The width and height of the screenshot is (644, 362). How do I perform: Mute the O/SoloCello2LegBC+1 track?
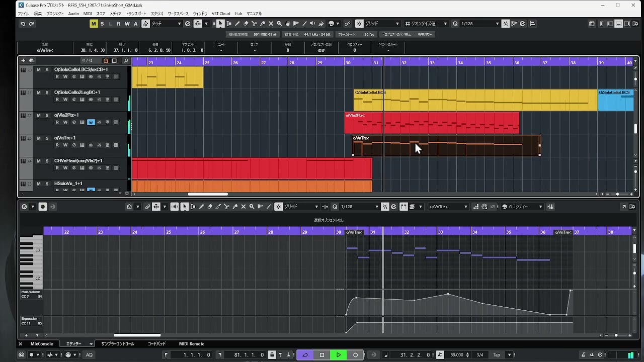pyautogui.click(x=39, y=93)
